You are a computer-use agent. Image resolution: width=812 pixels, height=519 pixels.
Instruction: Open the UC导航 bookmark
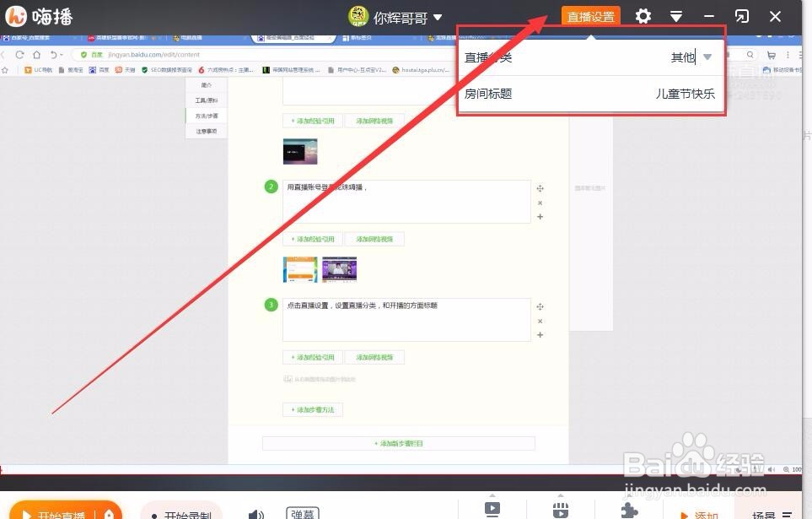pos(38,69)
